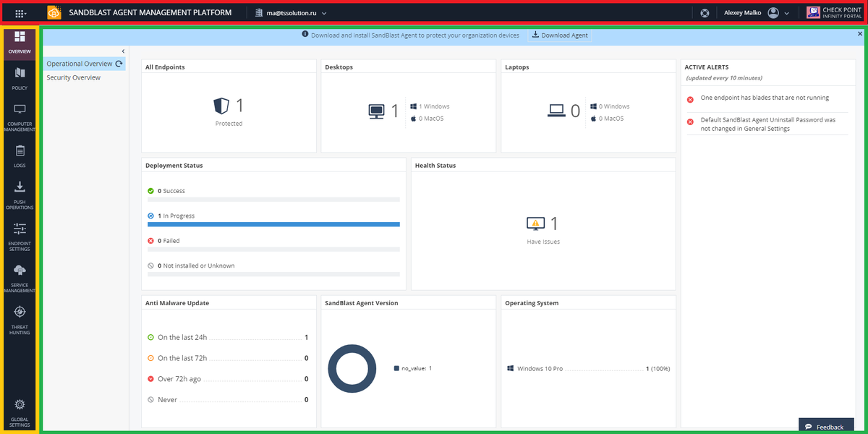This screenshot has width=868, height=434.
Task: Open Computer Management in the sidebar
Action: tap(20, 118)
